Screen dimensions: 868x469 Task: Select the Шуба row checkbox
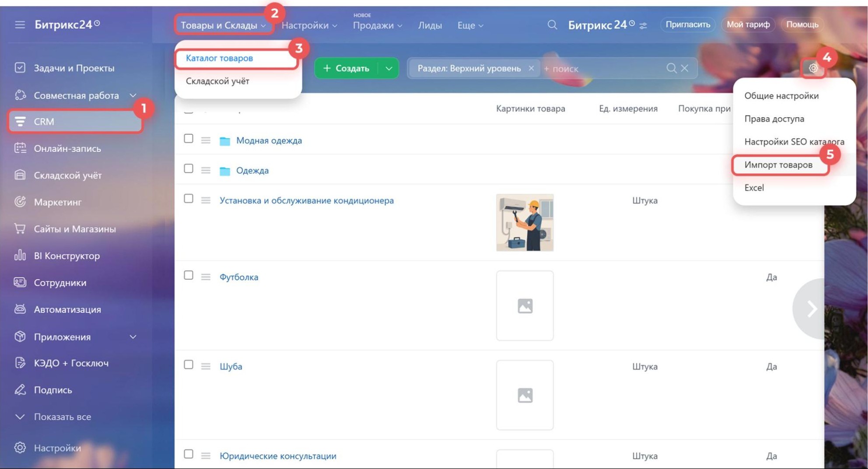[x=188, y=364]
